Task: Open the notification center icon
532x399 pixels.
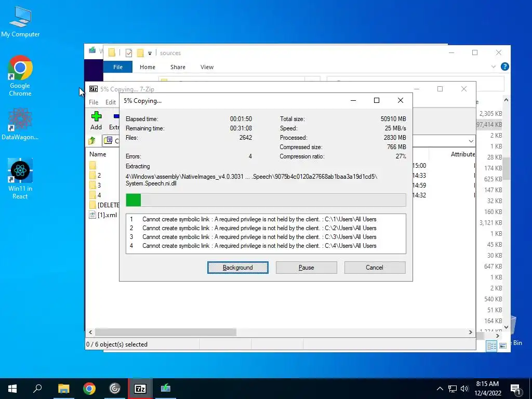Action: tap(516, 389)
